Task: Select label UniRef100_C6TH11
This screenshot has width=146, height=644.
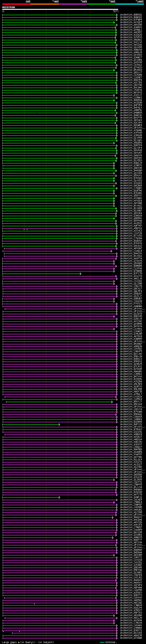Action: point(131,65)
